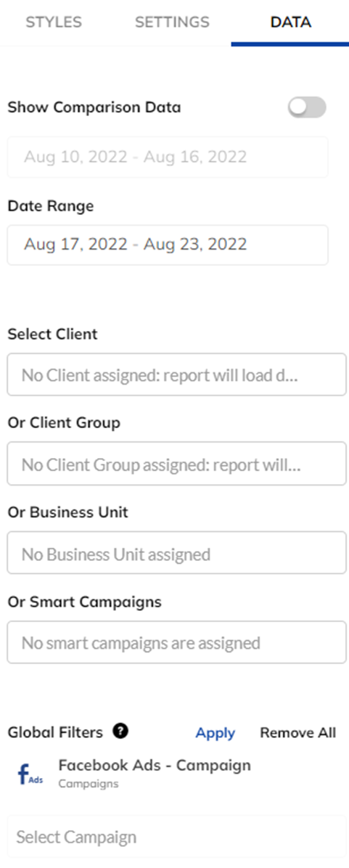
Task: Open the Smart Campaigns dropdown
Action: pos(176,642)
